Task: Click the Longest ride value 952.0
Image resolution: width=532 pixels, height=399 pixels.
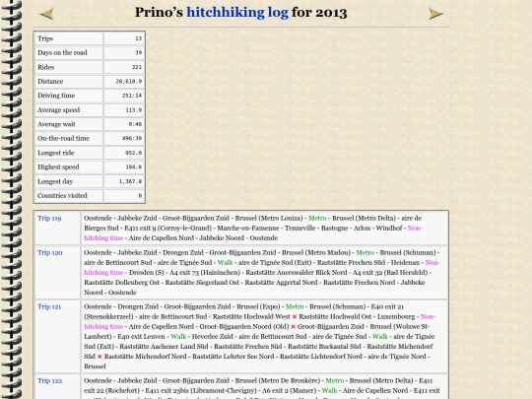Action: 133,153
